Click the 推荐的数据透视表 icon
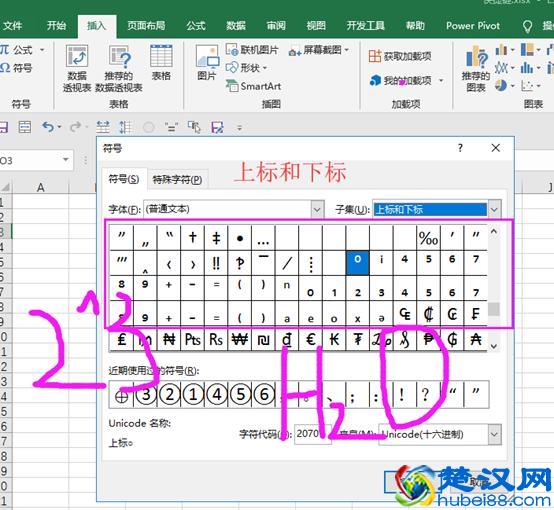 [119, 68]
